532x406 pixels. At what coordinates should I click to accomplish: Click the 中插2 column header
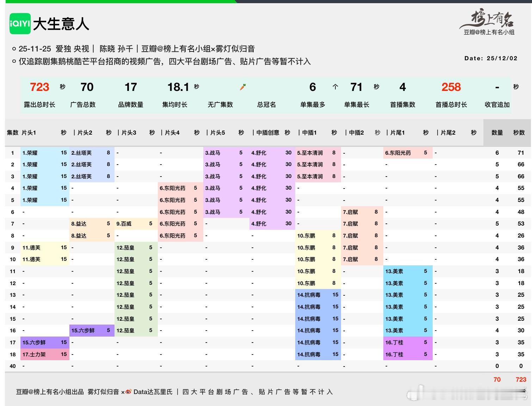[x=357, y=133]
